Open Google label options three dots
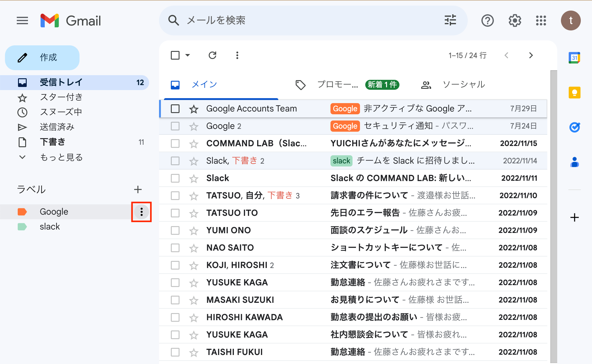The height and width of the screenshot is (364, 592). pyautogui.click(x=142, y=212)
